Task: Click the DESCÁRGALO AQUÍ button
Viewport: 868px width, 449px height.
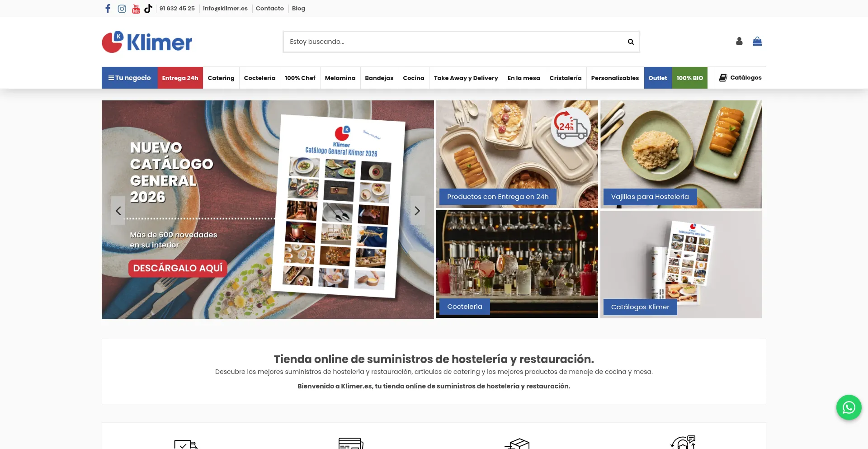Action: 178,268
